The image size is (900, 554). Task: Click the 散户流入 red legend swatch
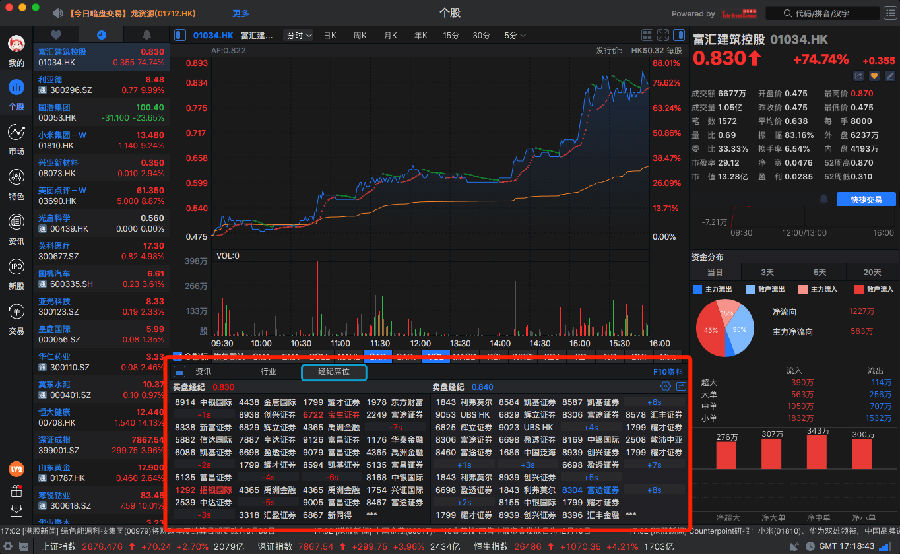coord(858,289)
